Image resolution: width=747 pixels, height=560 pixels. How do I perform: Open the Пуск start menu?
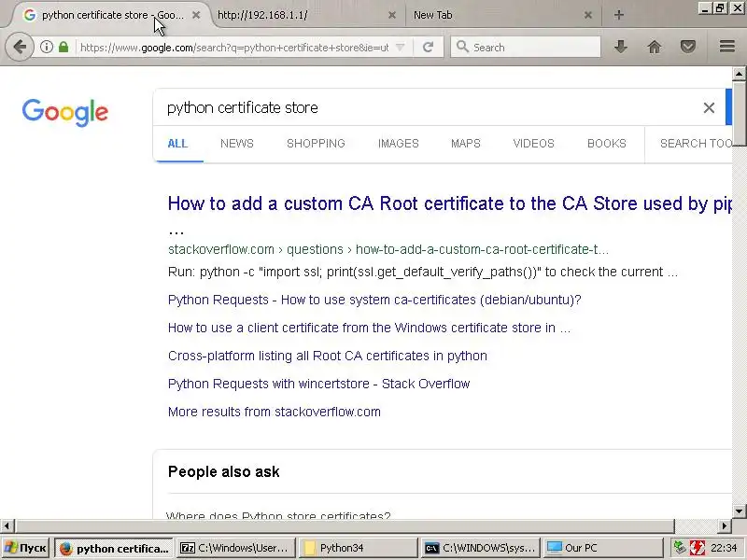pos(26,548)
